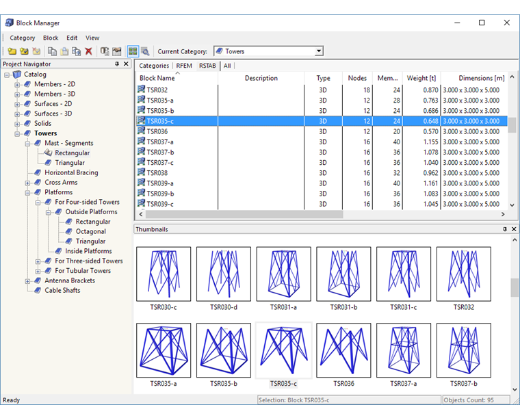The width and height of the screenshot is (520, 420).
Task: Click the copy icon in the toolbar
Action: point(52,51)
